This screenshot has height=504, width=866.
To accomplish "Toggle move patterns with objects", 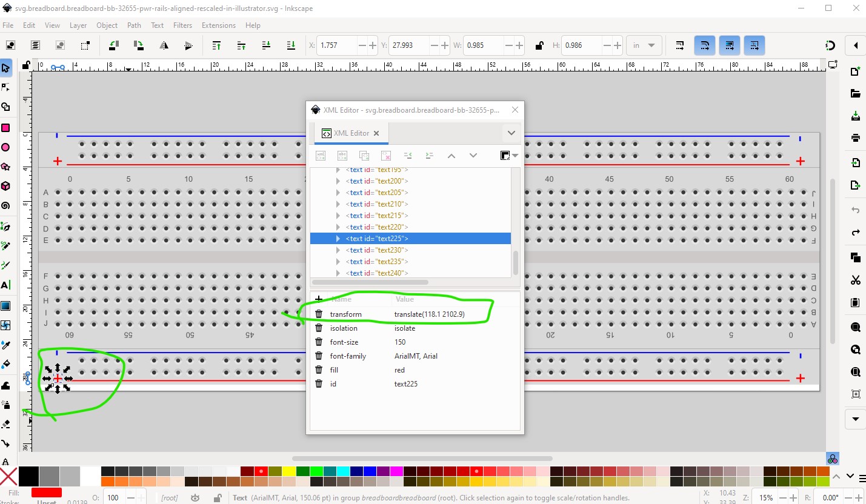I will [x=754, y=45].
